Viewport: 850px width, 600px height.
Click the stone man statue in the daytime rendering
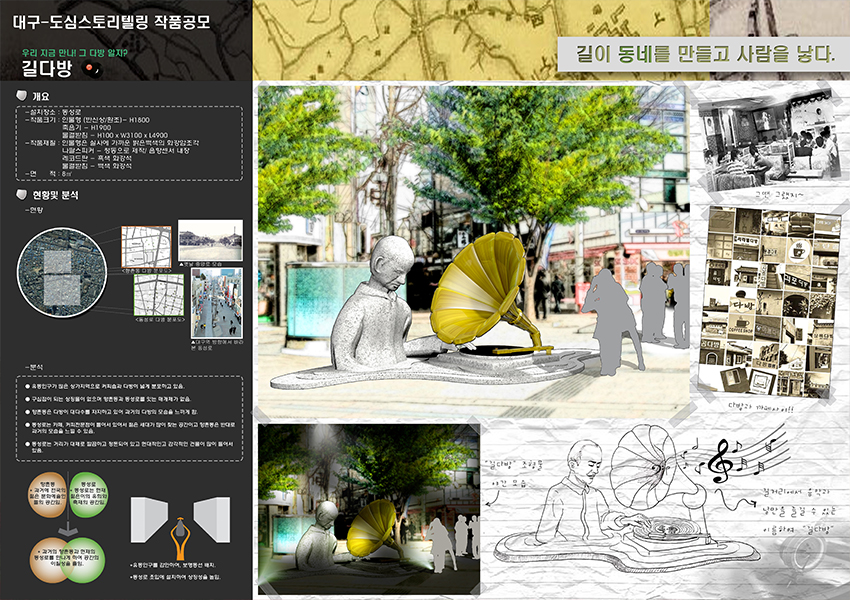pyautogui.click(x=373, y=304)
